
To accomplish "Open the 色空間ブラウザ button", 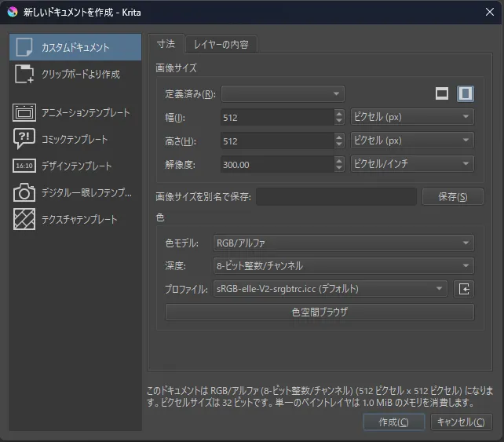I will [x=320, y=312].
